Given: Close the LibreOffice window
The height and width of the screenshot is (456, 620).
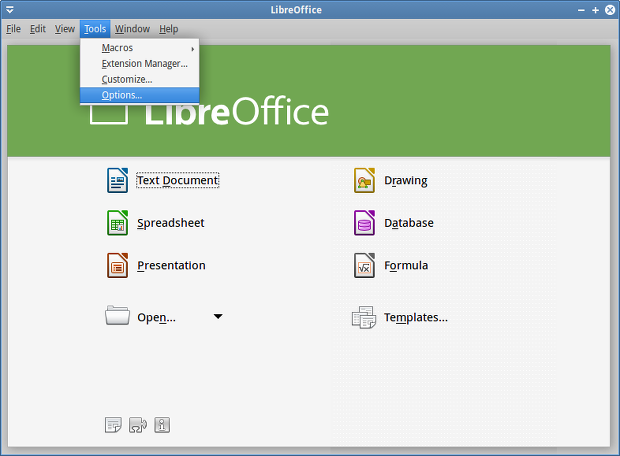Looking at the screenshot, I should tap(610, 10).
